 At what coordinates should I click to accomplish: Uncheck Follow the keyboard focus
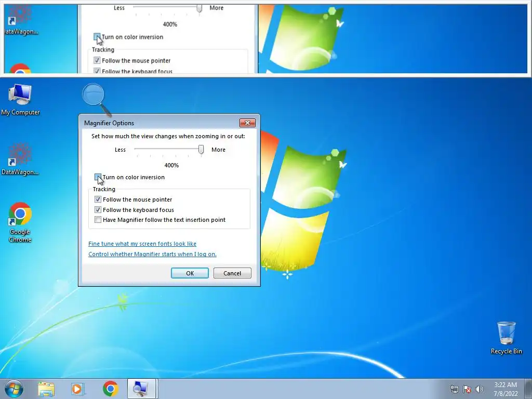coord(98,210)
